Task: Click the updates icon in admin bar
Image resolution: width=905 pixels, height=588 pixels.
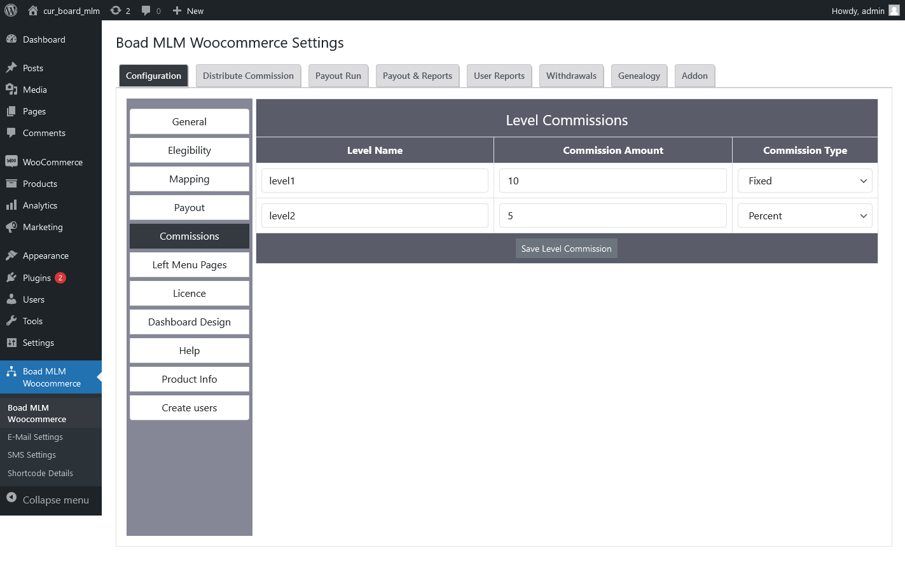Action: click(x=115, y=10)
